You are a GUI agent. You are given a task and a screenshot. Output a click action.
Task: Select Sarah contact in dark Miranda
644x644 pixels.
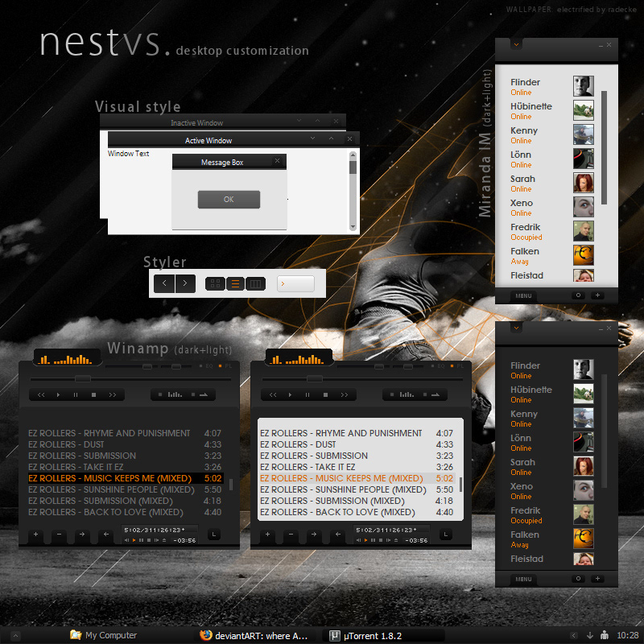pyautogui.click(x=552, y=467)
